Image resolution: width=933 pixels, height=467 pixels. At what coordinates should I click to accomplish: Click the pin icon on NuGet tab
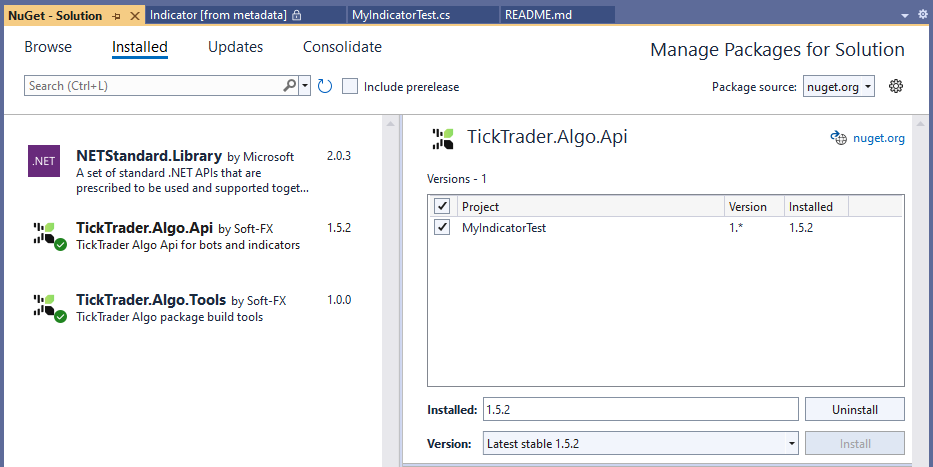pyautogui.click(x=117, y=15)
